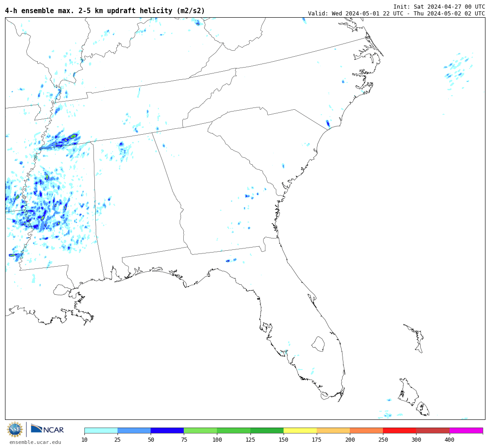The width and height of the screenshot is (490, 448).
Task: Click the yellow 150-175 color swatch
Action: click(x=300, y=430)
